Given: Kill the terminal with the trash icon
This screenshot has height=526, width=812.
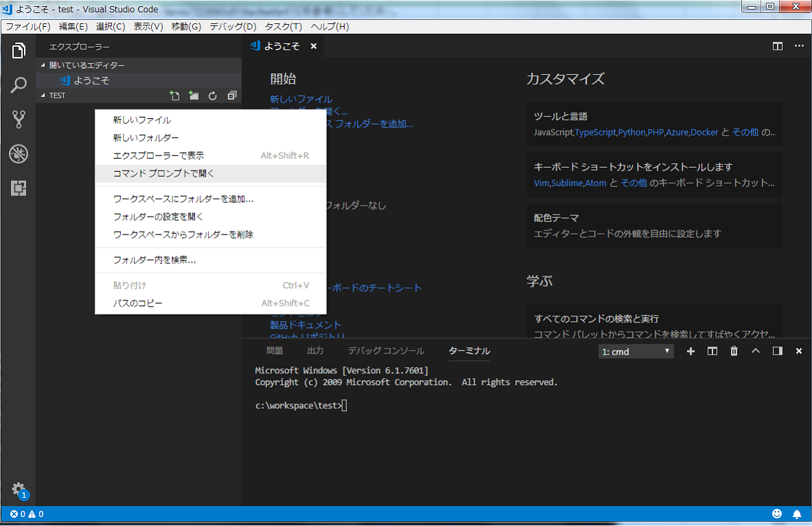Looking at the screenshot, I should coord(734,351).
